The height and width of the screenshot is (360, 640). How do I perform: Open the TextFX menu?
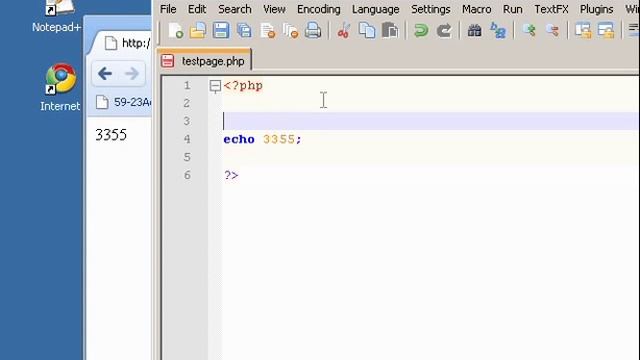(551, 9)
